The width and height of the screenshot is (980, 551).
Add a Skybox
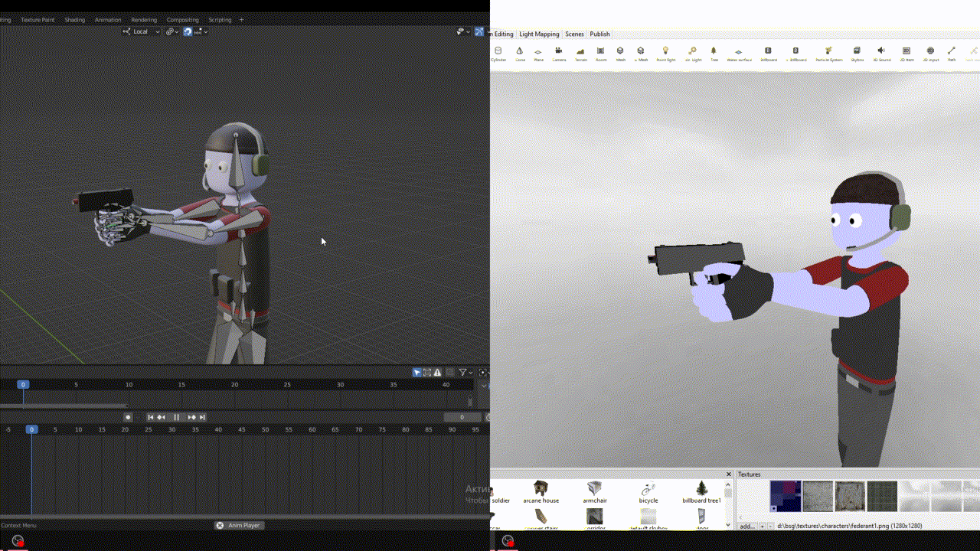pos(857,54)
